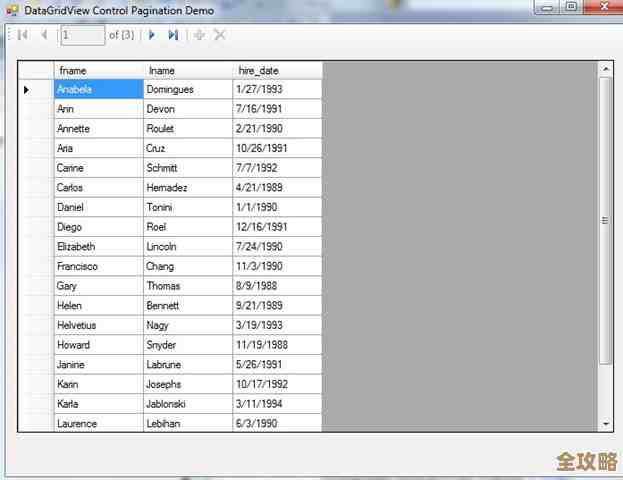Click the vertical scrollbar thumb
The image size is (623, 480).
(x=605, y=220)
